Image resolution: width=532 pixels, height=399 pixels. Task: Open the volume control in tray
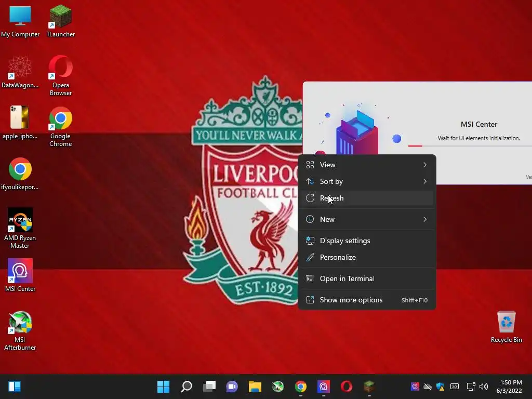(x=484, y=387)
